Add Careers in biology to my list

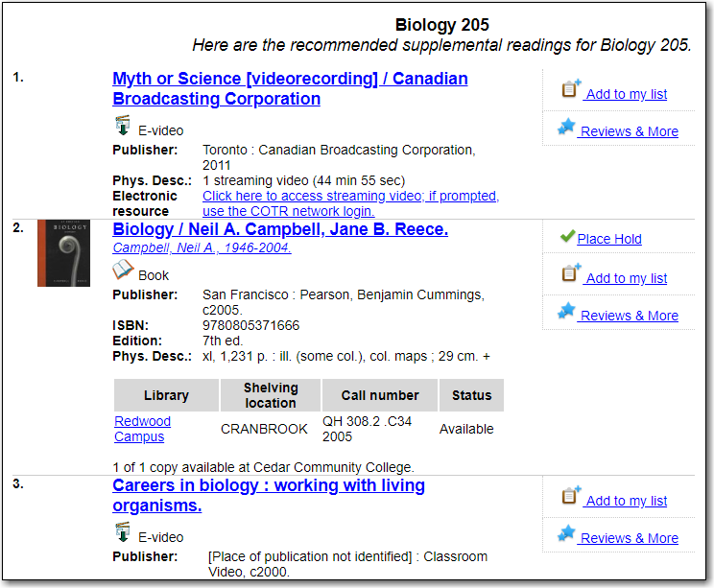626,501
